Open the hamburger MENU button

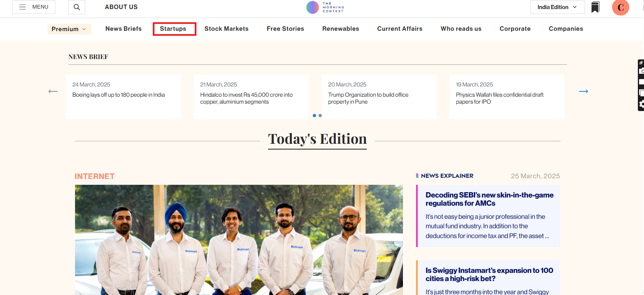pyautogui.click(x=34, y=7)
